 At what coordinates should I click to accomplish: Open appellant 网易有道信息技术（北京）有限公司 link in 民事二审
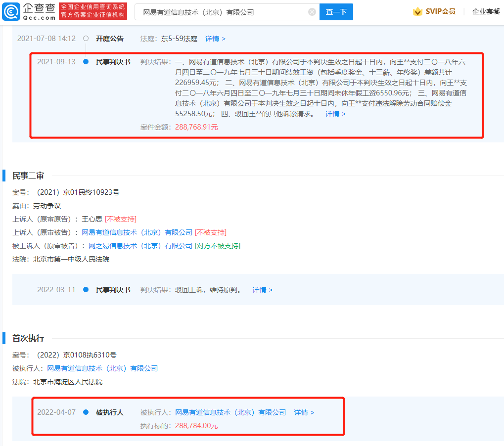click(x=137, y=232)
